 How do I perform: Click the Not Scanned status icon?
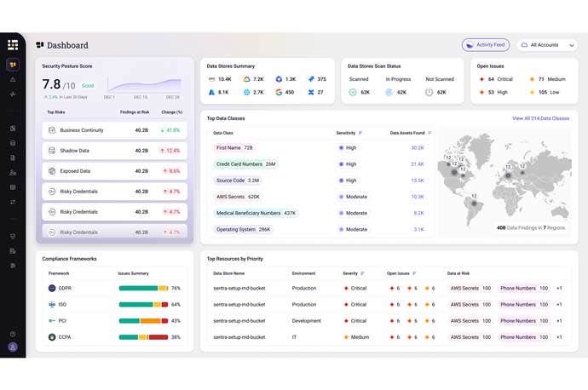click(429, 92)
